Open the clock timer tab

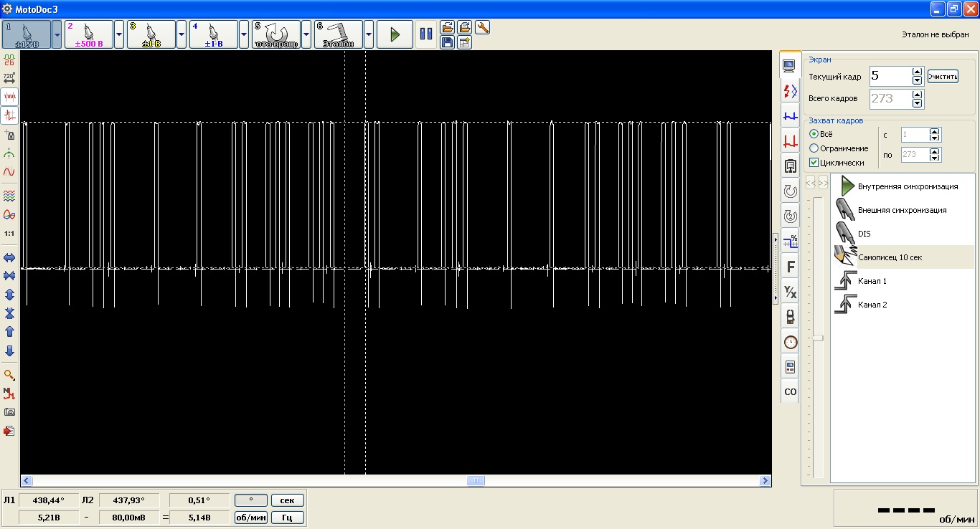790,342
